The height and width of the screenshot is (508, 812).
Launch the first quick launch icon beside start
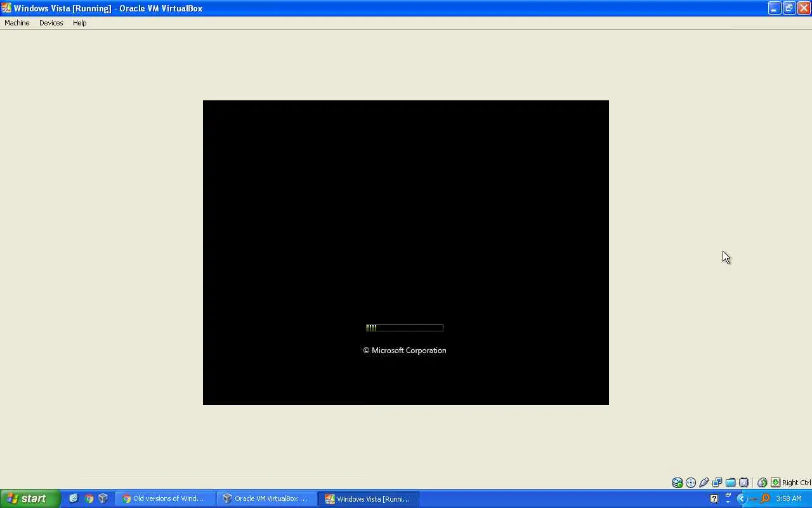pyautogui.click(x=74, y=498)
